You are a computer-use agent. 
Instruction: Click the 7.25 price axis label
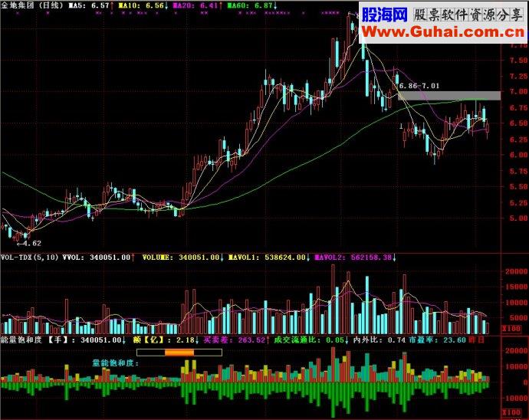coord(518,76)
